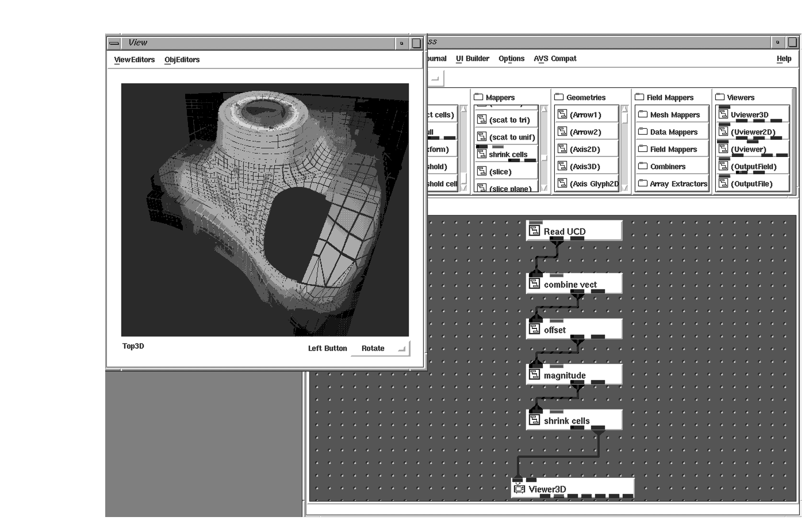This screenshot has width=805, height=532.
Task: Open the Array Extractors folder
Action: coord(643,183)
